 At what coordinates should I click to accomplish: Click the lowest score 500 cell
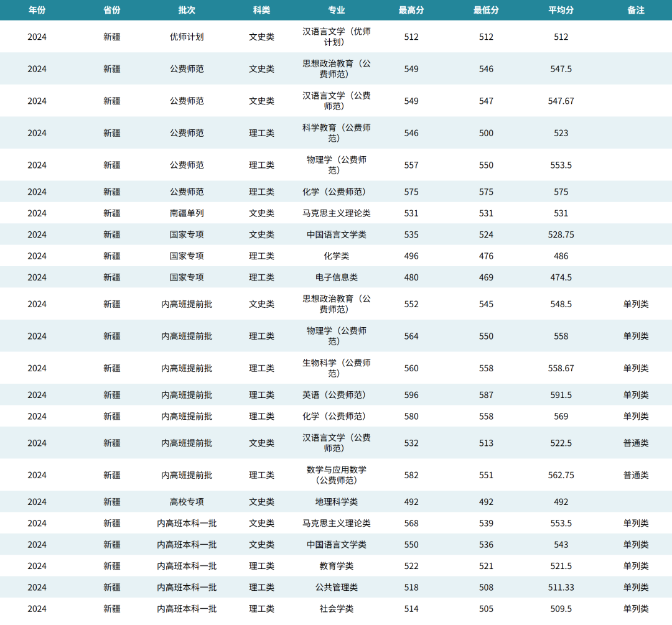pyautogui.click(x=486, y=133)
